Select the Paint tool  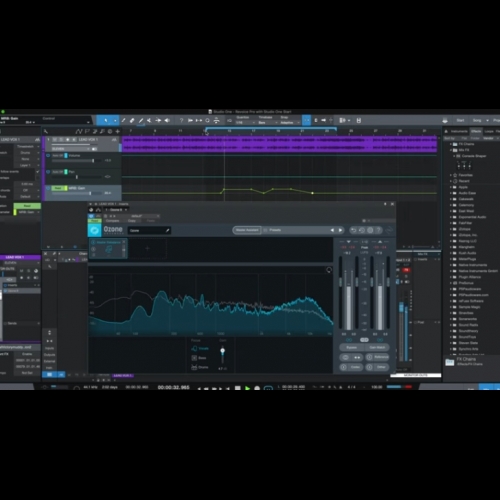click(x=141, y=120)
